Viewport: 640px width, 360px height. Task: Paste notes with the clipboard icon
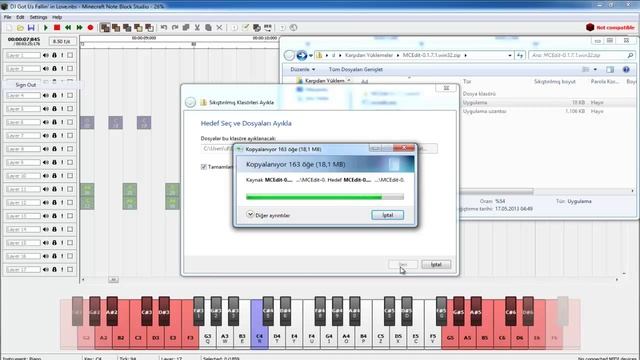[x=208, y=28]
